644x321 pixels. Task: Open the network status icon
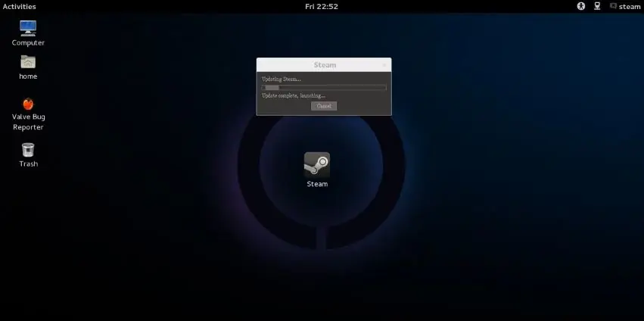pos(597,6)
